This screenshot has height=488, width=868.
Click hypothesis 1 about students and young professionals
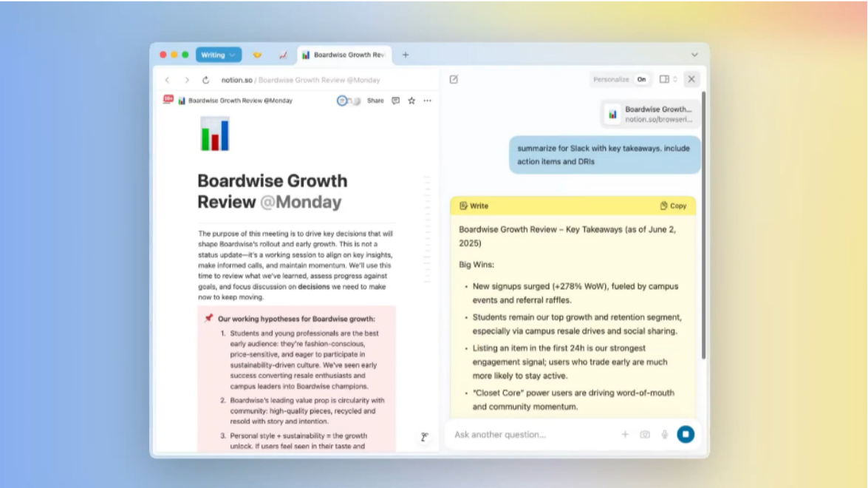click(304, 360)
